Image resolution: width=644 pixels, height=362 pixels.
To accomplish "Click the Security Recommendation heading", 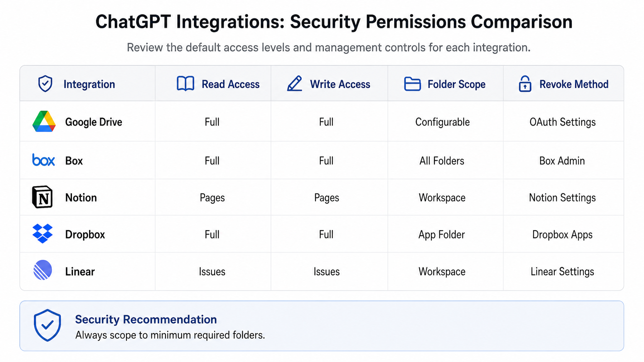I will click(146, 319).
